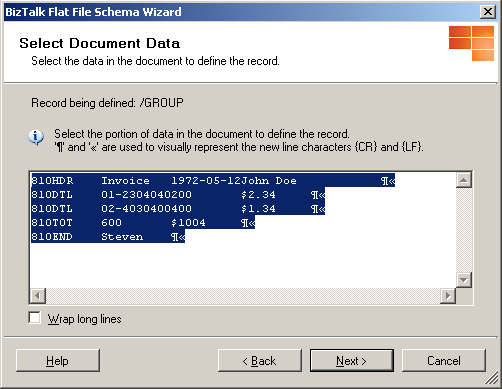Click the '810TOT' total line
The image size is (502, 389).
pyautogui.click(x=143, y=222)
